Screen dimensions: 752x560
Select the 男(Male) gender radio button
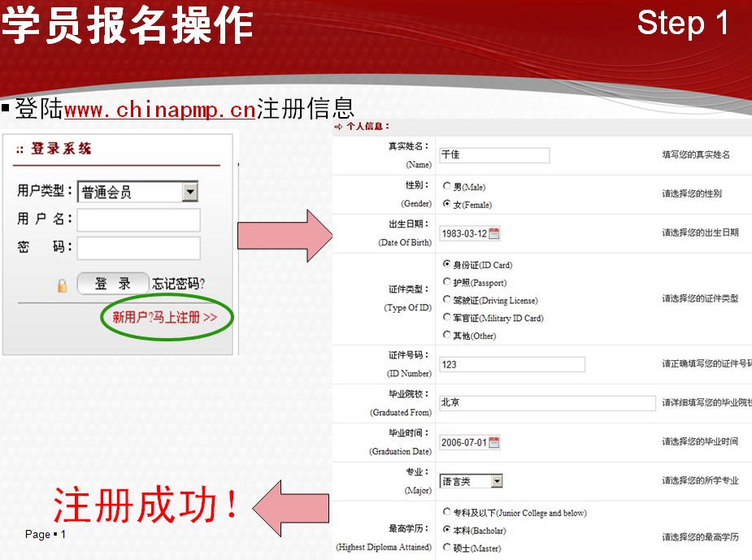pyautogui.click(x=447, y=186)
